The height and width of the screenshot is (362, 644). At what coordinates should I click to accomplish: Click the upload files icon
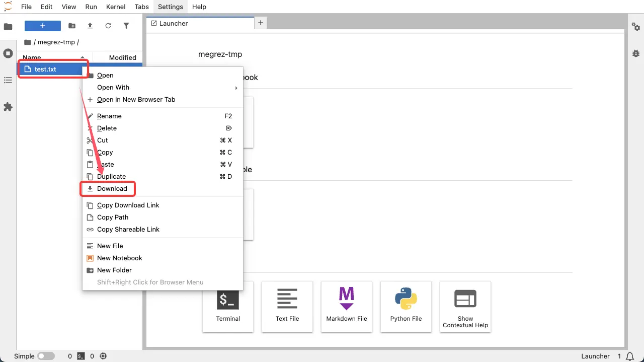(x=90, y=26)
